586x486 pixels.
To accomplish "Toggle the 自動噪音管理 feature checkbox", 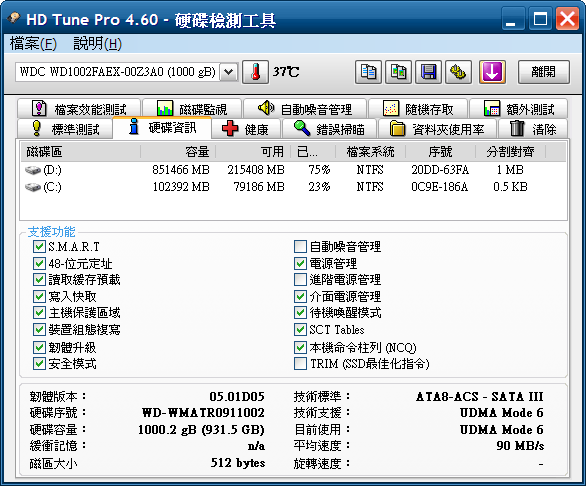I will [x=300, y=247].
